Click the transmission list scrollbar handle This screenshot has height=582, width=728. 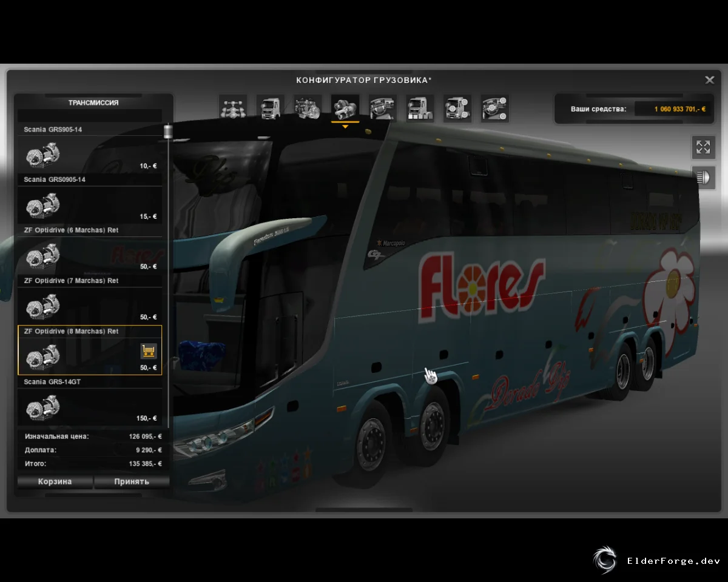pos(168,132)
